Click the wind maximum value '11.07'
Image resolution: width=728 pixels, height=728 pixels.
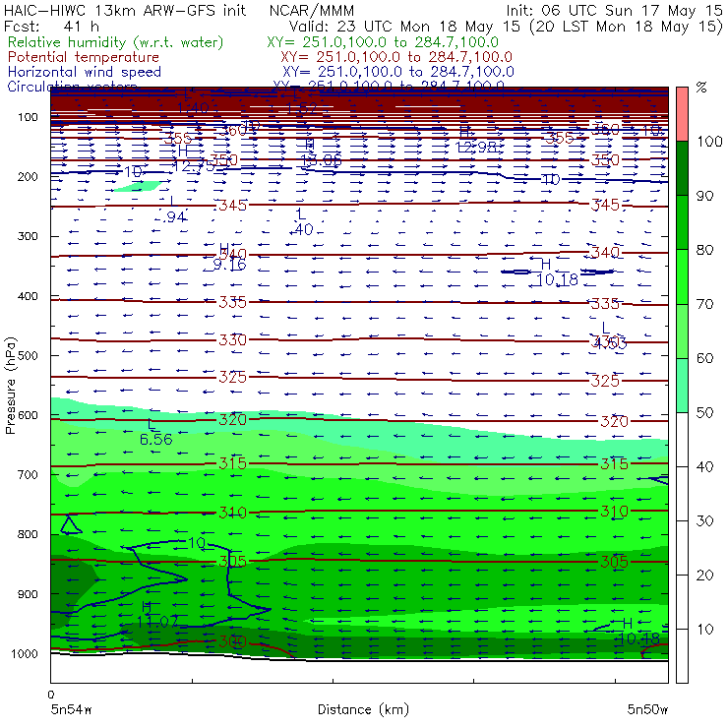[157, 621]
